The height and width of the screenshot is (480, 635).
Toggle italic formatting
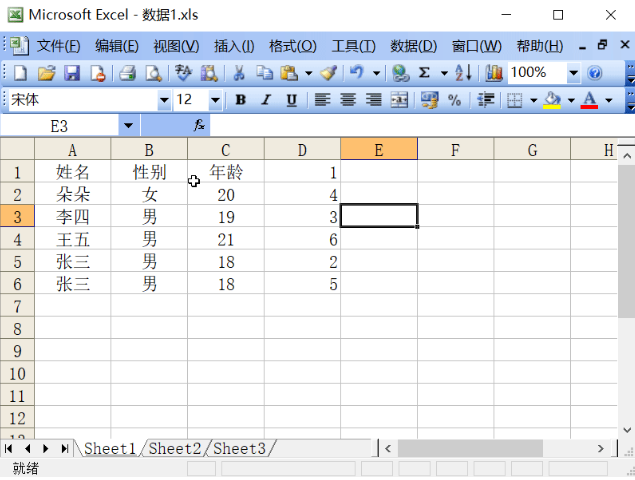tap(266, 100)
